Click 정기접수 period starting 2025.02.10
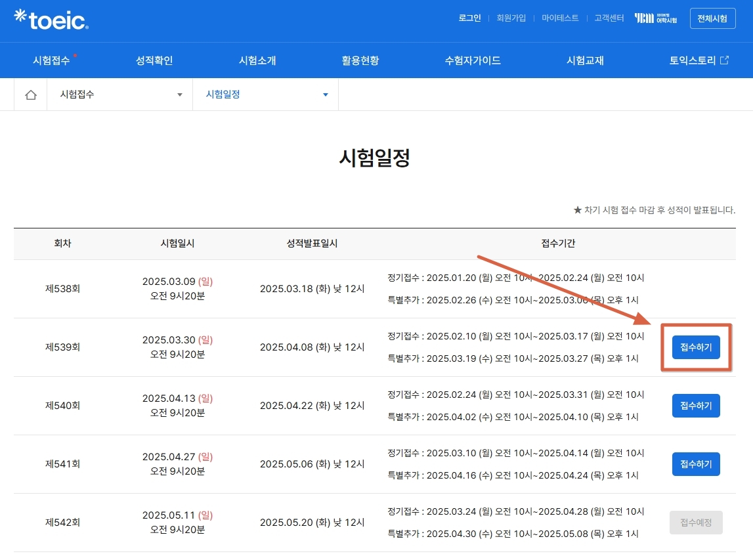753x560 pixels. 516,336
